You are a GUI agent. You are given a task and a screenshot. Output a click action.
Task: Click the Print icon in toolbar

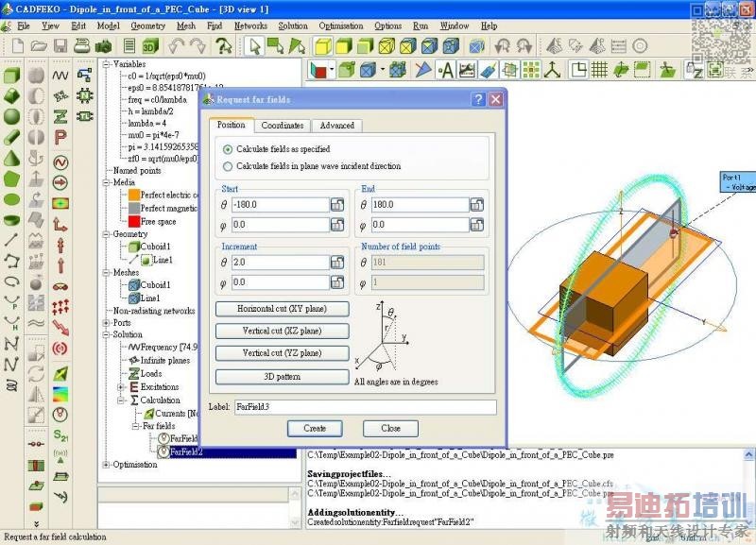[82, 45]
